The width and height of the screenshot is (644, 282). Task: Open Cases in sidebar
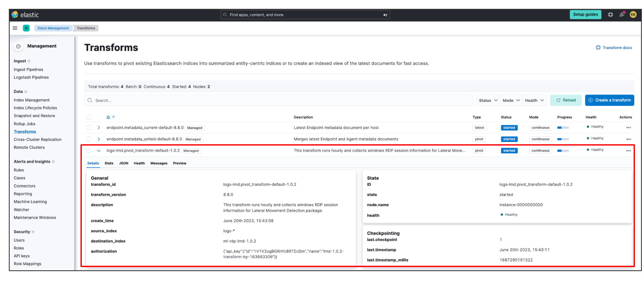coord(19,178)
